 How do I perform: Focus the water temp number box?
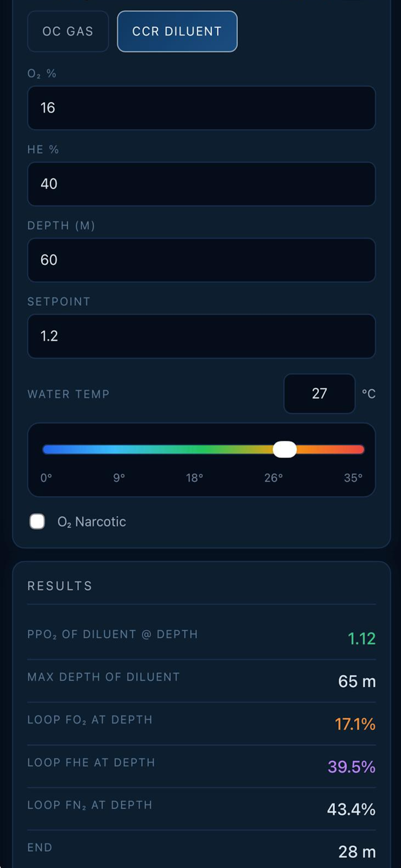(x=319, y=394)
